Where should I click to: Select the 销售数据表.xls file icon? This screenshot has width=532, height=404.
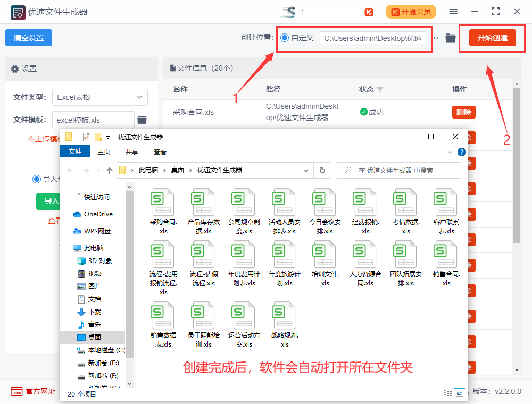click(x=162, y=316)
